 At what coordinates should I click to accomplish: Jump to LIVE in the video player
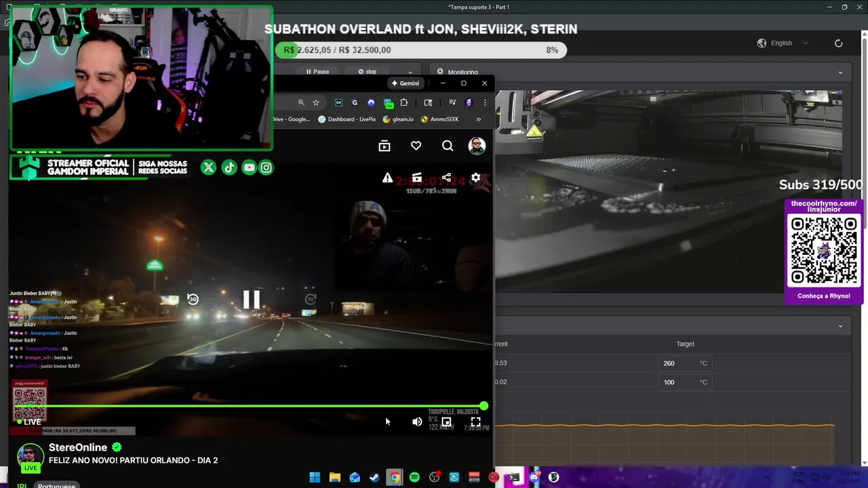click(28, 422)
